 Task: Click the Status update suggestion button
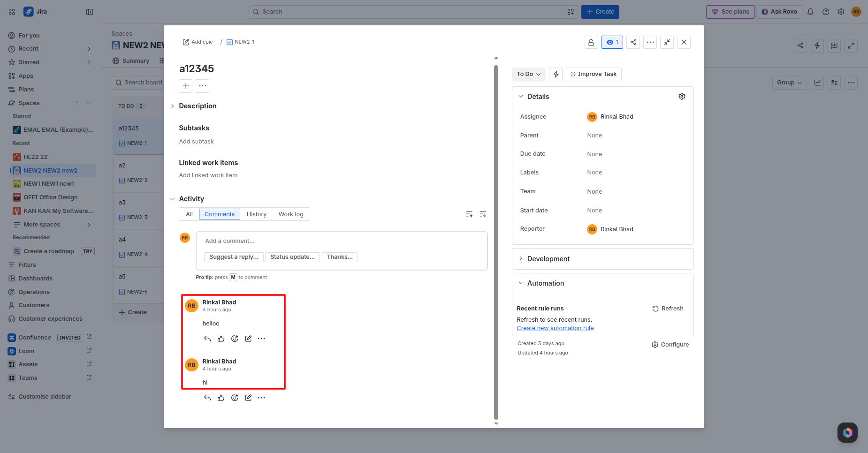tap(293, 257)
